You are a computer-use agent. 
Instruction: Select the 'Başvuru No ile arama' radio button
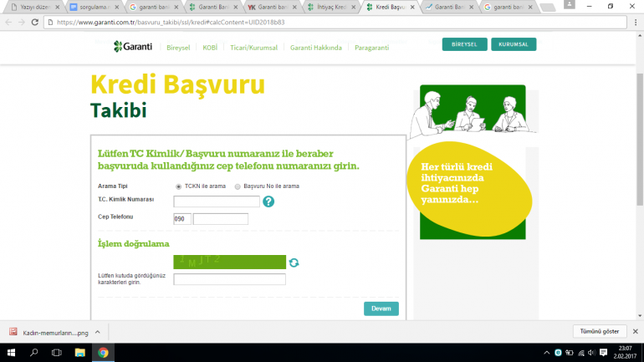(238, 186)
